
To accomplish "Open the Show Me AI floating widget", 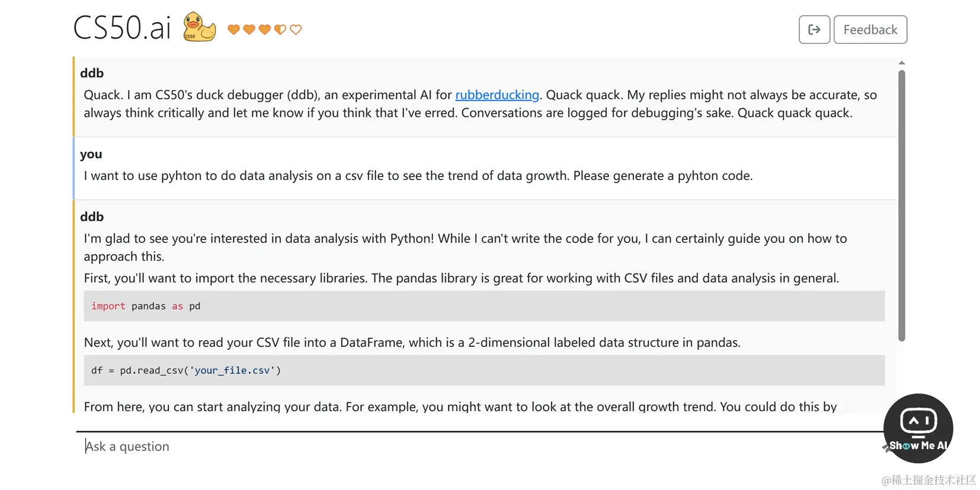I will tap(918, 428).
